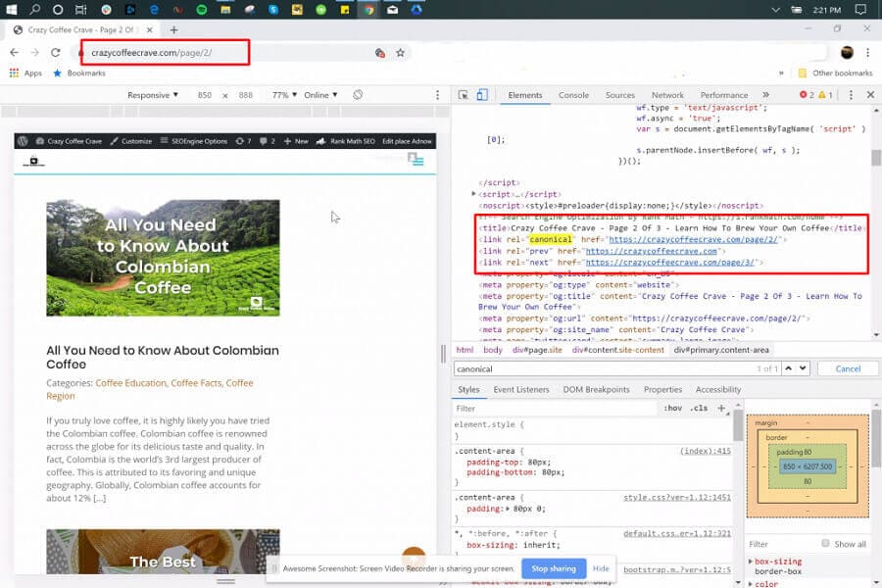Image resolution: width=882 pixels, height=588 pixels.
Task: Click the WordPress logo in the admin bar
Action: [22, 140]
